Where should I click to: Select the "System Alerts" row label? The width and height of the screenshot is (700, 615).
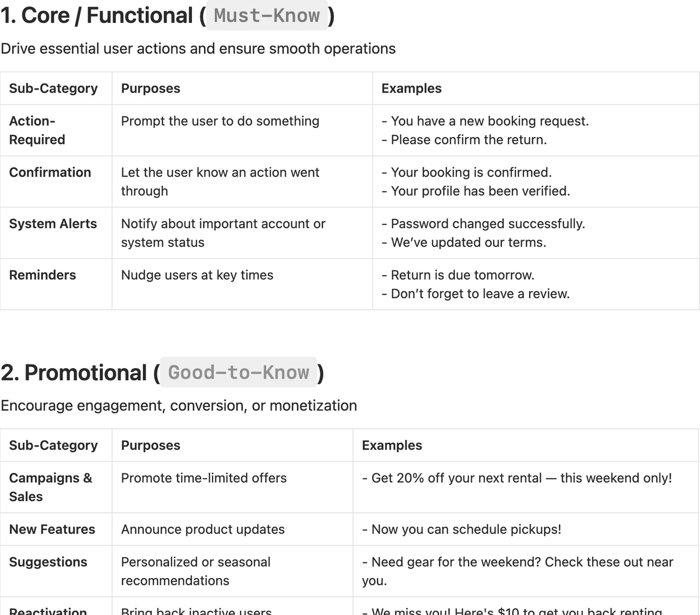(x=53, y=224)
